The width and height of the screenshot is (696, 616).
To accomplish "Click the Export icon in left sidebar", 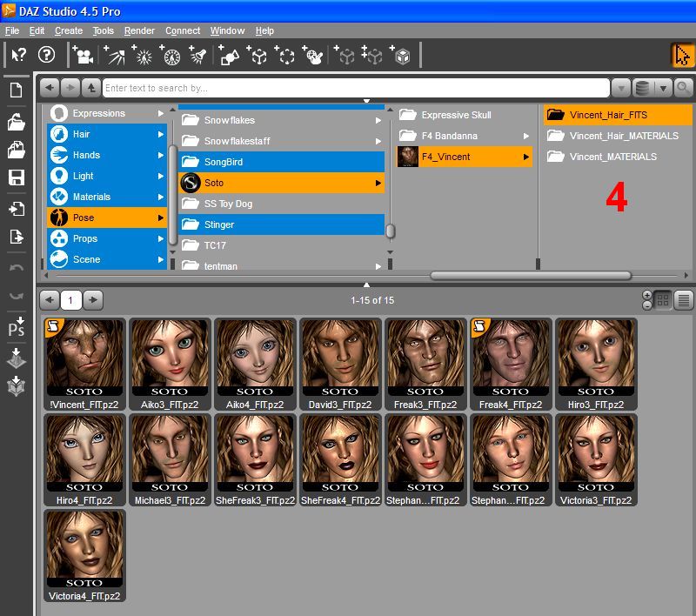I will (16, 237).
